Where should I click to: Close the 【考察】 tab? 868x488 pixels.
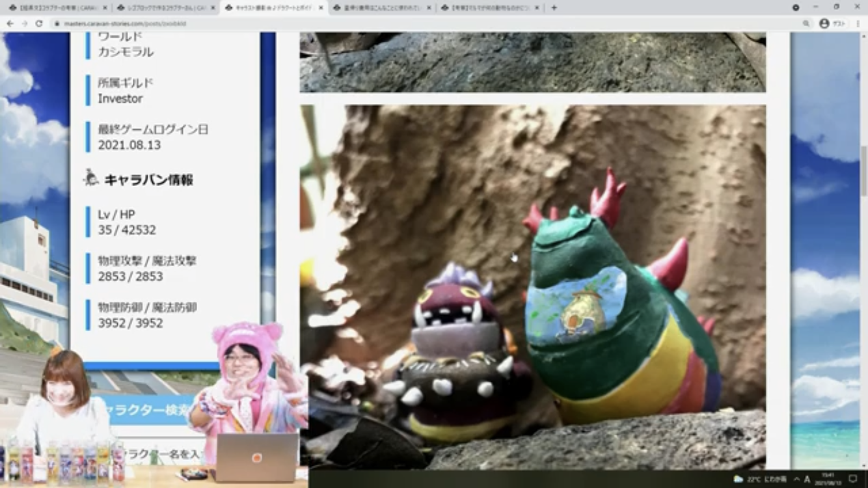click(537, 8)
